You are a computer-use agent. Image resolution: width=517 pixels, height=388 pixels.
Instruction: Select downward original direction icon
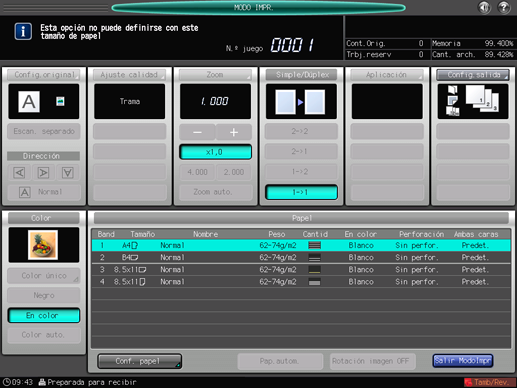pos(68,173)
